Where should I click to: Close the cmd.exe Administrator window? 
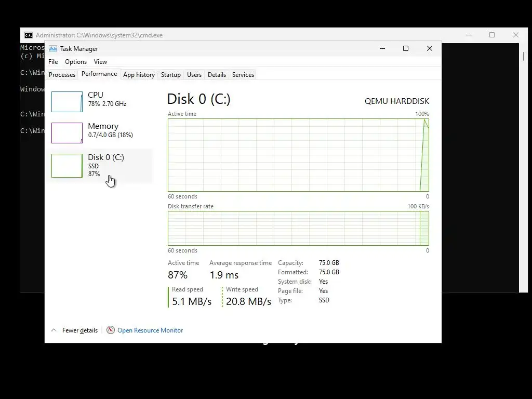516,35
